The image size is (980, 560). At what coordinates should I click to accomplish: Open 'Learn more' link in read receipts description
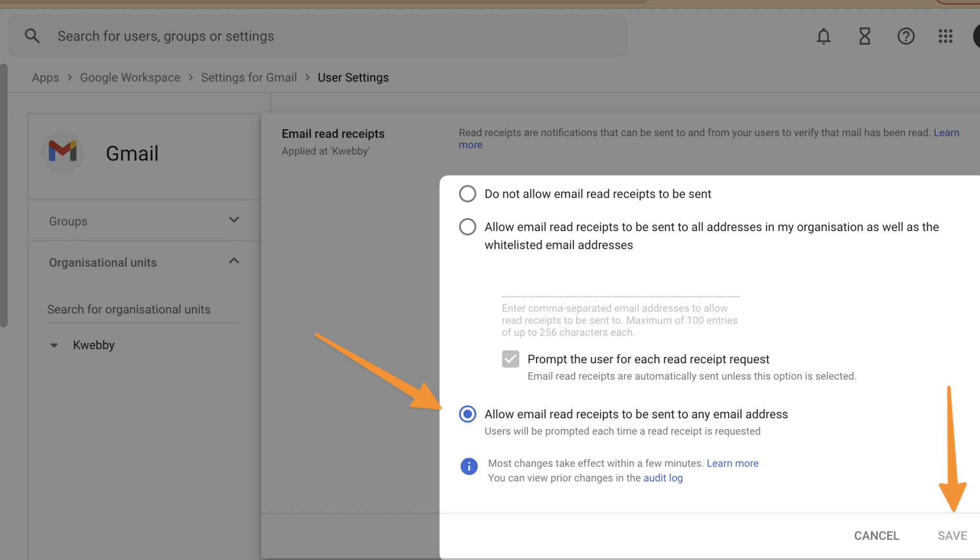[947, 133]
